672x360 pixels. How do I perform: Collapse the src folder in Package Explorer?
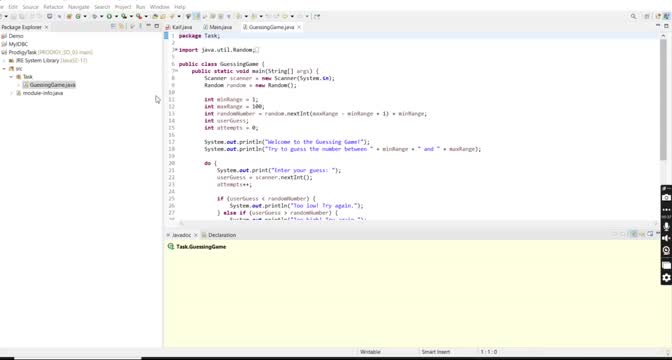click(4, 69)
